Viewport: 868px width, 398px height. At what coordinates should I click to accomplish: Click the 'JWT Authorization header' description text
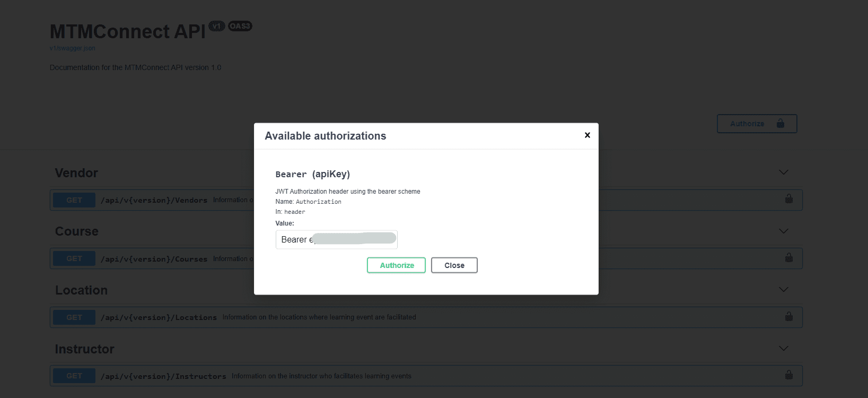click(x=348, y=192)
